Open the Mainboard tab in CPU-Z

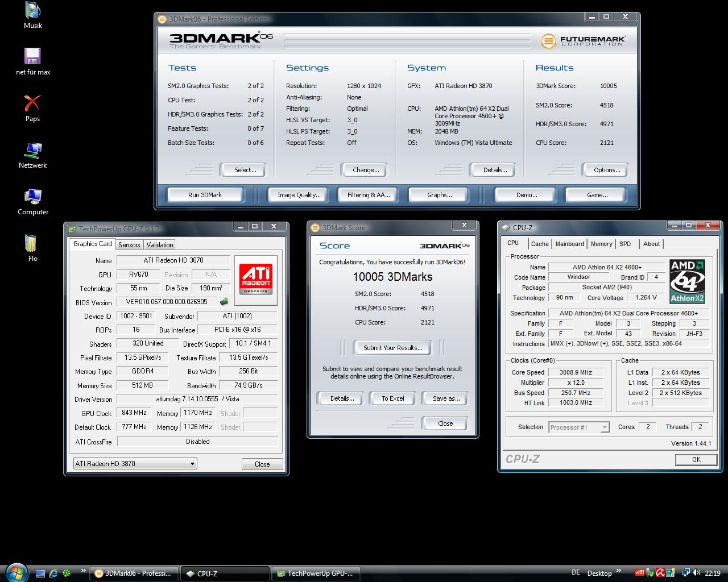pyautogui.click(x=570, y=244)
